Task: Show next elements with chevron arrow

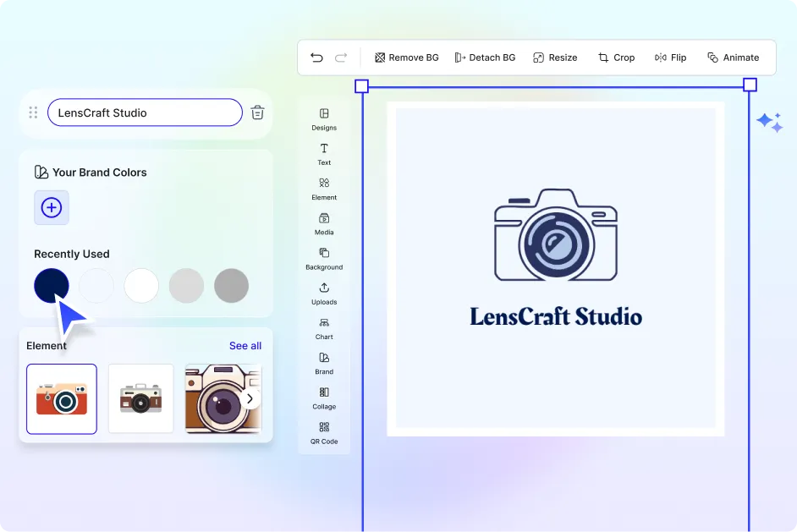Action: coord(250,398)
